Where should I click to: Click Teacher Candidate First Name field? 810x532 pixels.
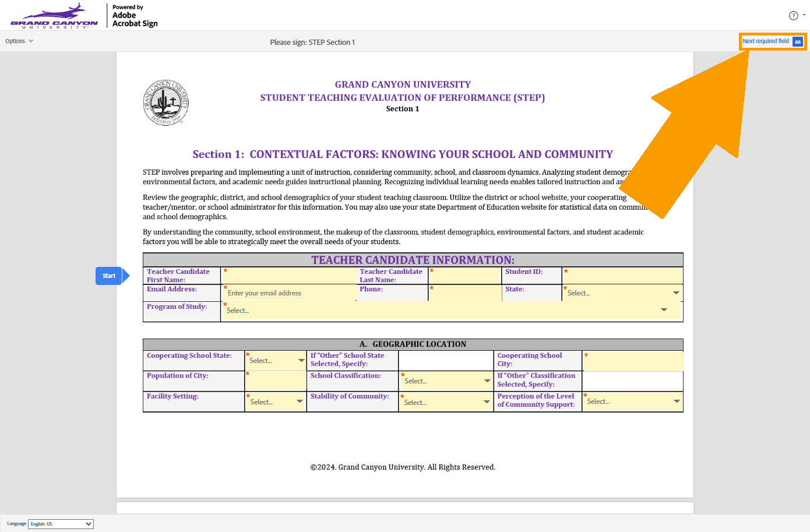click(x=289, y=276)
